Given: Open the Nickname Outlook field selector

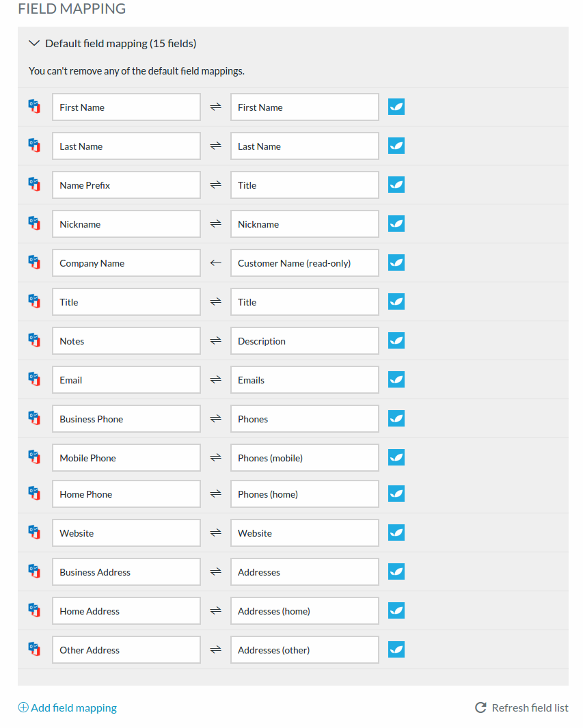Looking at the screenshot, I should tap(126, 224).
